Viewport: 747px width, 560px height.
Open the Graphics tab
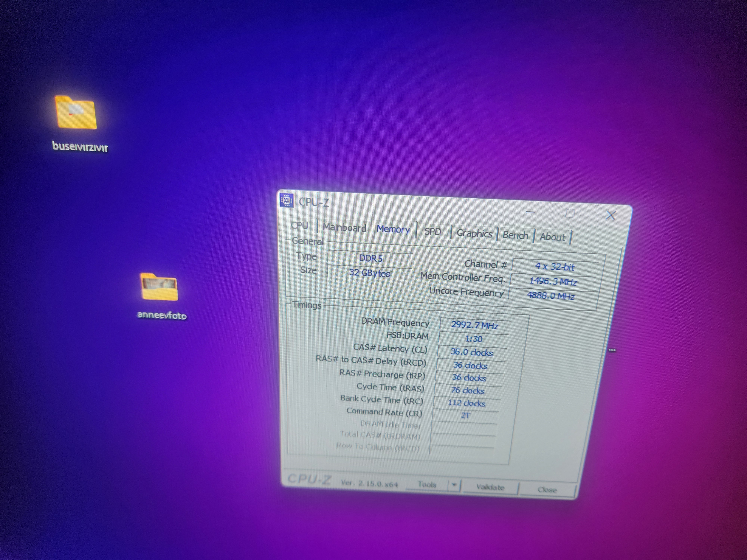coord(474,233)
